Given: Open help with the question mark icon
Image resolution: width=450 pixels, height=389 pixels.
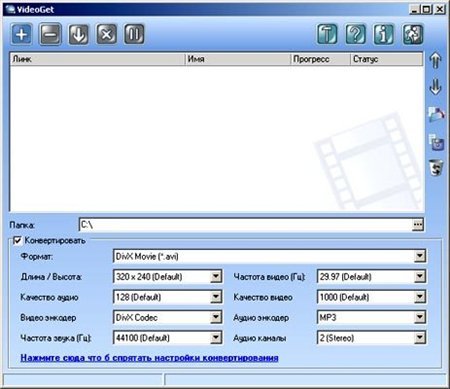Looking at the screenshot, I should click(355, 34).
